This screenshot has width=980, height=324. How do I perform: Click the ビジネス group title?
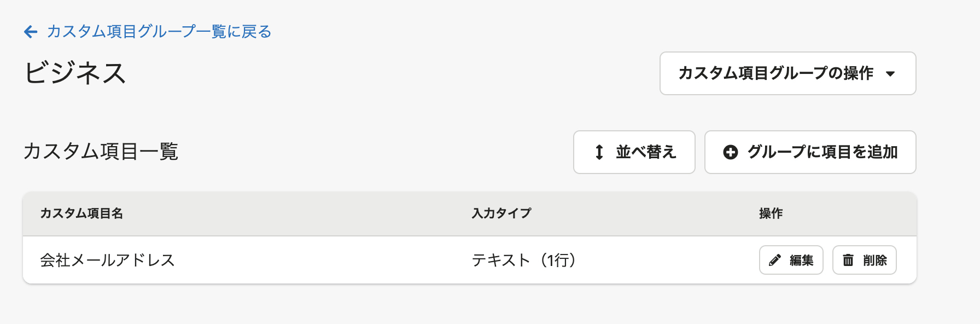pos(75,73)
